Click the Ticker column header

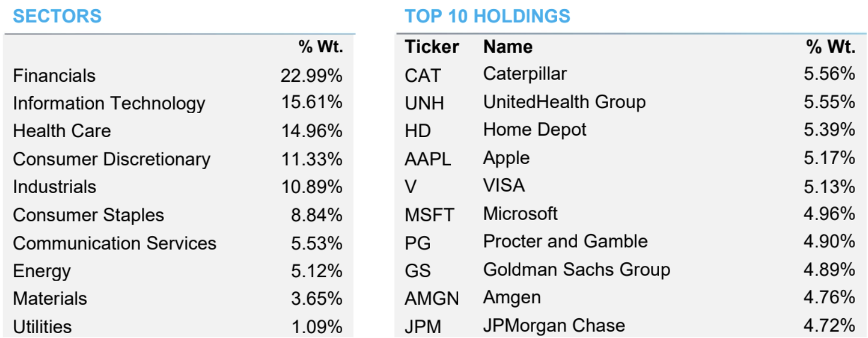(x=432, y=47)
